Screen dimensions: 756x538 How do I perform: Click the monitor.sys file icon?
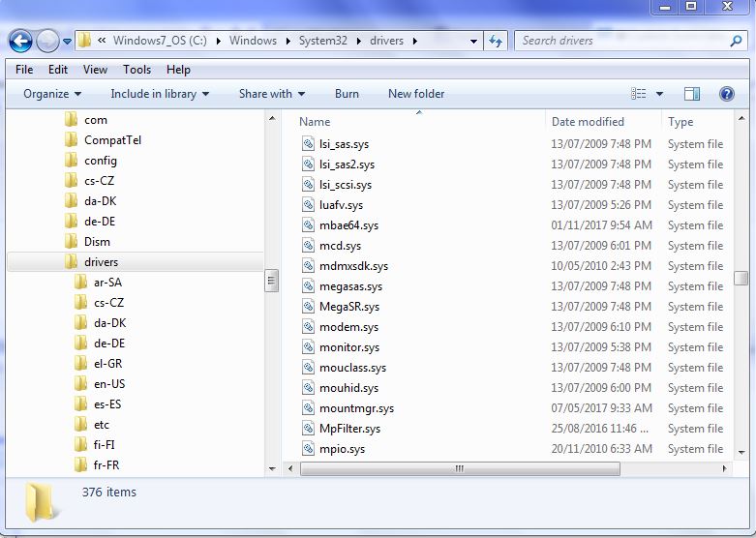308,346
